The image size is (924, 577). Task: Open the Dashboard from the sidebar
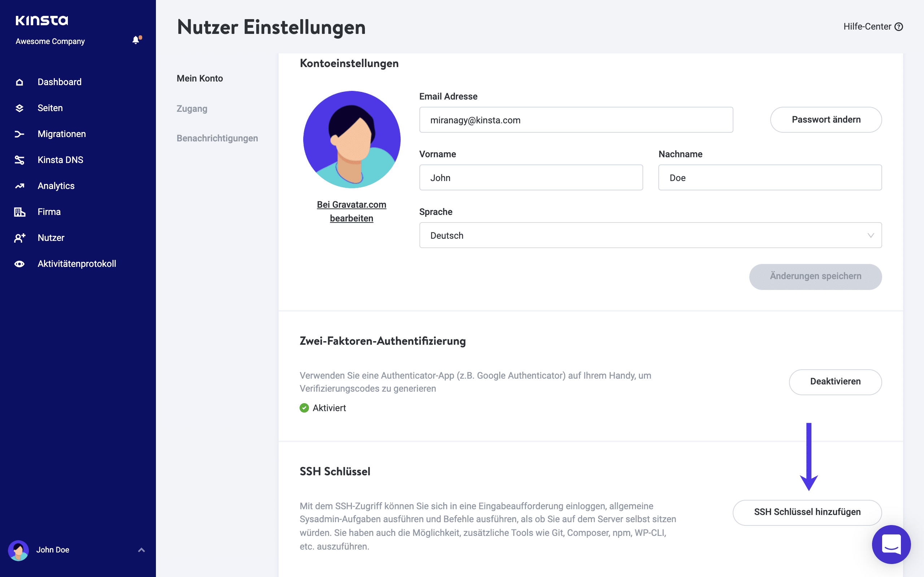pos(59,82)
